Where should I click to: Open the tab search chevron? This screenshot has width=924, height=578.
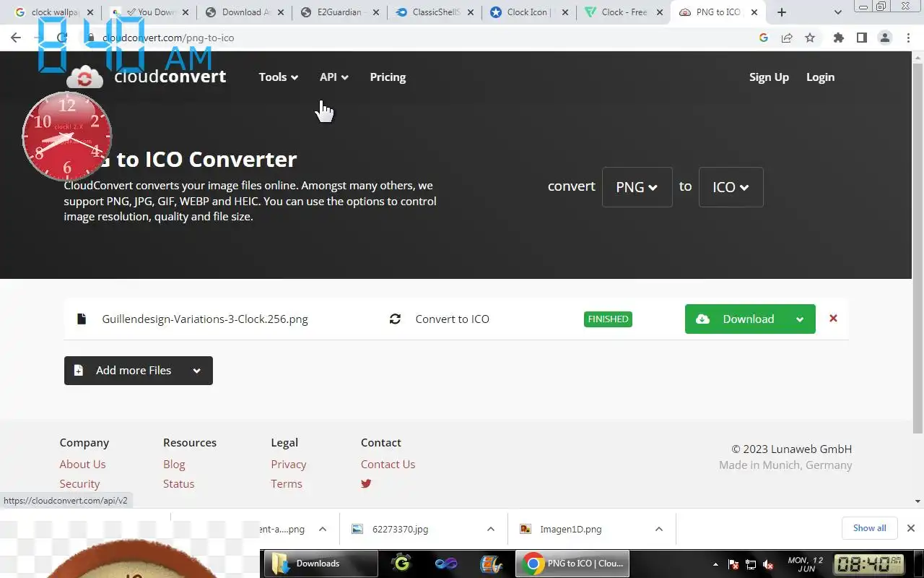coord(838,12)
